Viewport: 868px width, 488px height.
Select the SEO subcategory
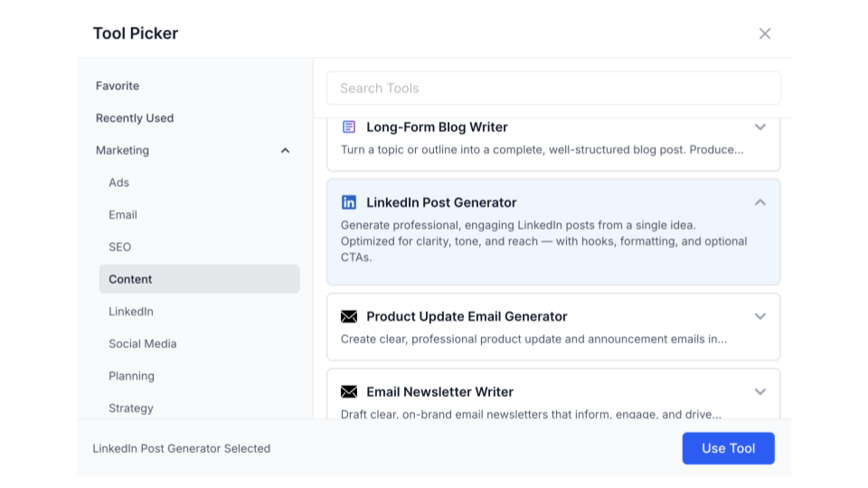coord(120,248)
